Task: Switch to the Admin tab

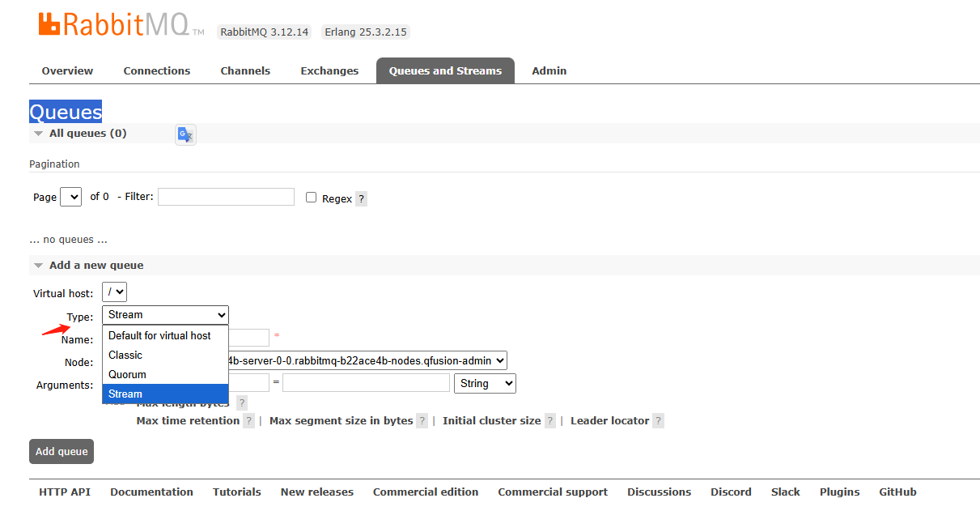Action: tap(549, 70)
